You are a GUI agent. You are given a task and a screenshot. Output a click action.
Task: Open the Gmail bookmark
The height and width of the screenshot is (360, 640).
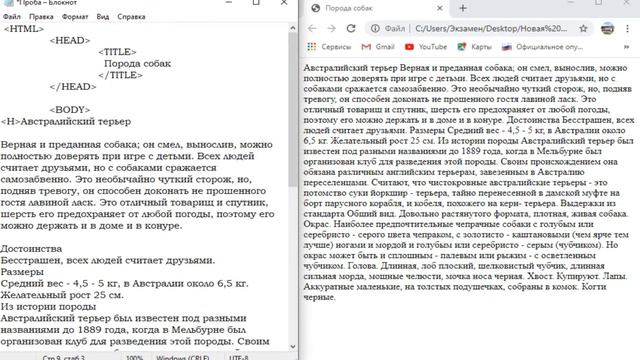point(378,47)
